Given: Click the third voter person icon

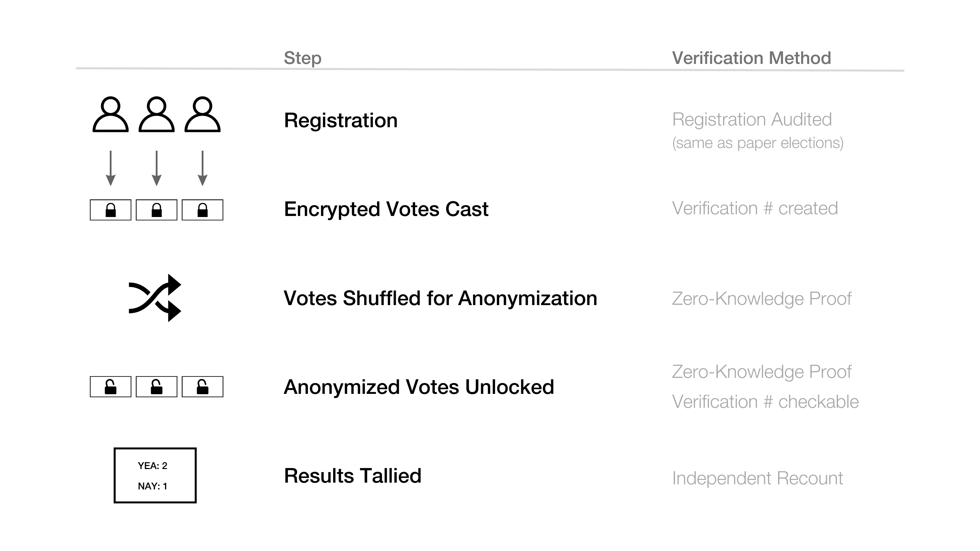Looking at the screenshot, I should coord(202,114).
